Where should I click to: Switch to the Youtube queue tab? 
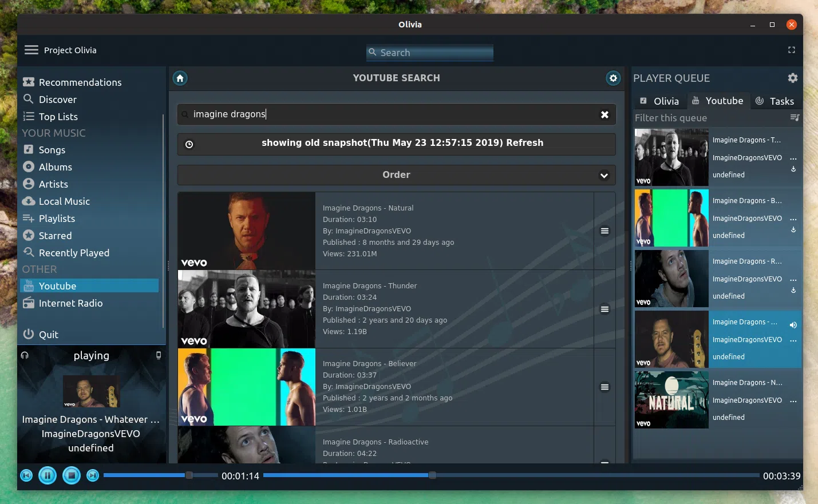coord(717,101)
